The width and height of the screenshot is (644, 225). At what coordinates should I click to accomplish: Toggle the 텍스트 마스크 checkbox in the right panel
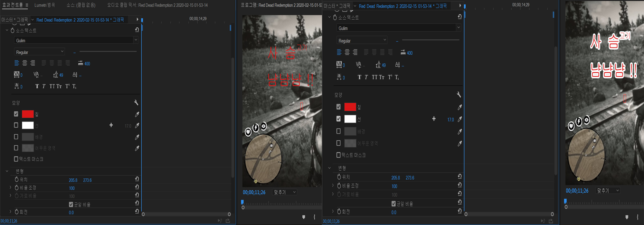pos(338,155)
